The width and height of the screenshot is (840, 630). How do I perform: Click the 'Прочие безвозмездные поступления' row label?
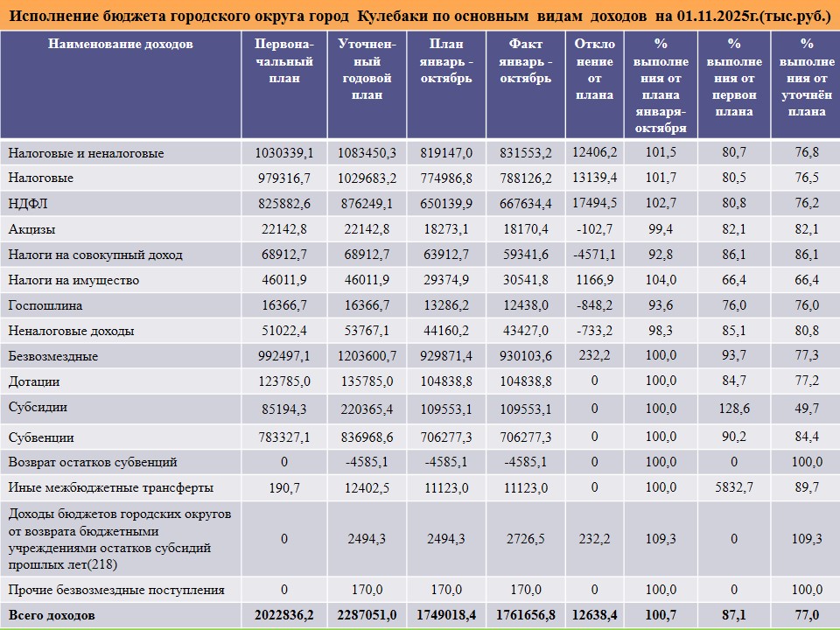point(116,589)
